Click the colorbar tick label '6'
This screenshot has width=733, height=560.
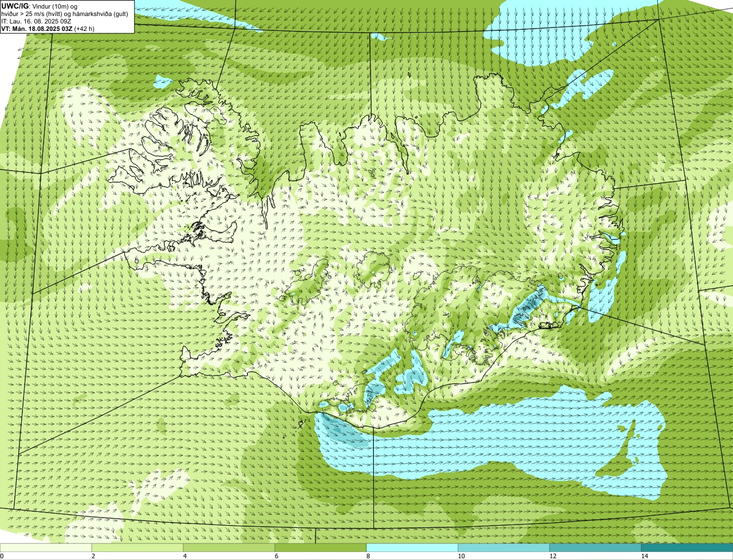[x=276, y=556]
